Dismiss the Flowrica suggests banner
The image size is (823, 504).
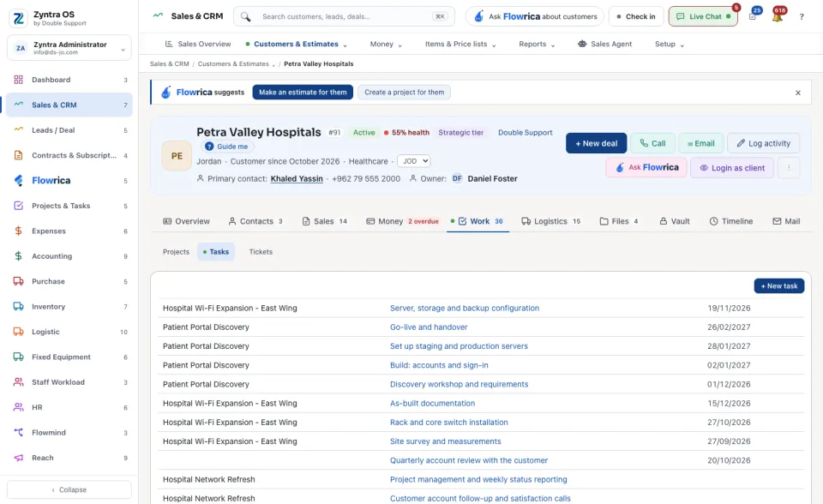798,93
